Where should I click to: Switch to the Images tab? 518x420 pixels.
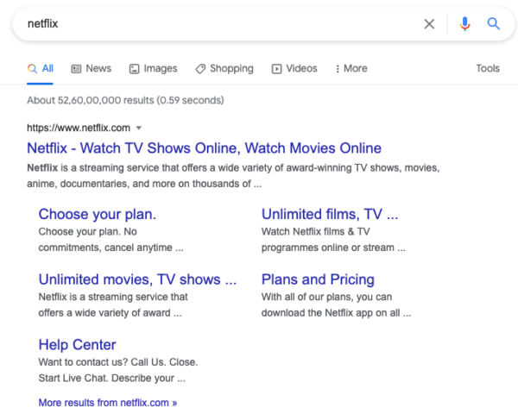click(154, 69)
